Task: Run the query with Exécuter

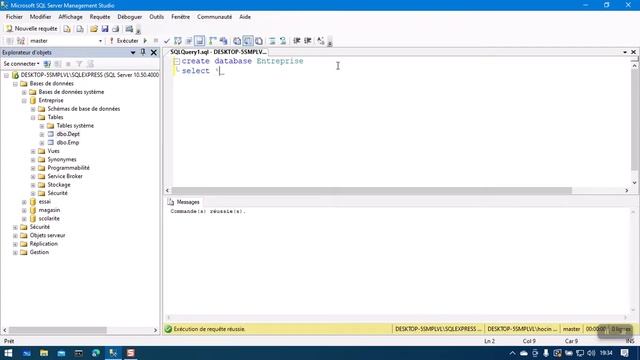Action: tap(124, 41)
